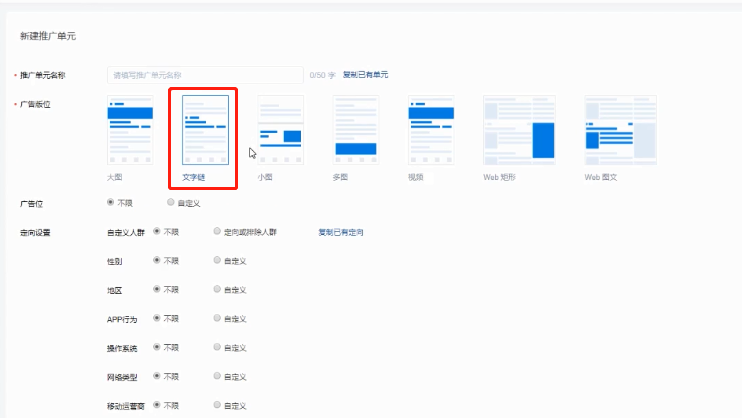The width and height of the screenshot is (742, 418).
Task: Open the 复制已有定向 link
Action: click(x=341, y=232)
